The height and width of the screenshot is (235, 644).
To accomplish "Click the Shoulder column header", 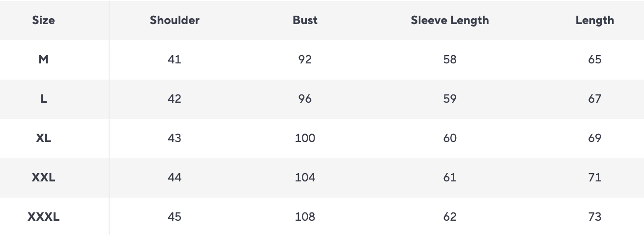I will point(175,20).
